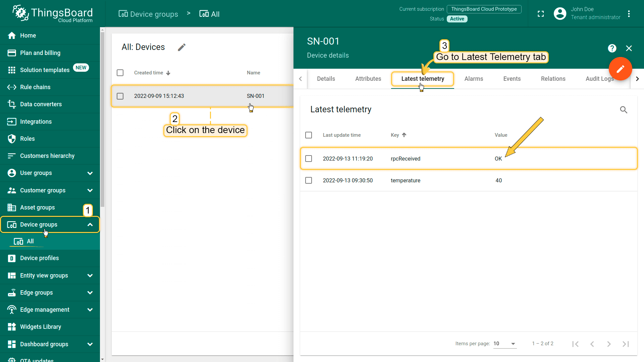Viewport: 644px width, 362px height.
Task: Check the temperature telemetry row checkbox
Action: click(309, 180)
